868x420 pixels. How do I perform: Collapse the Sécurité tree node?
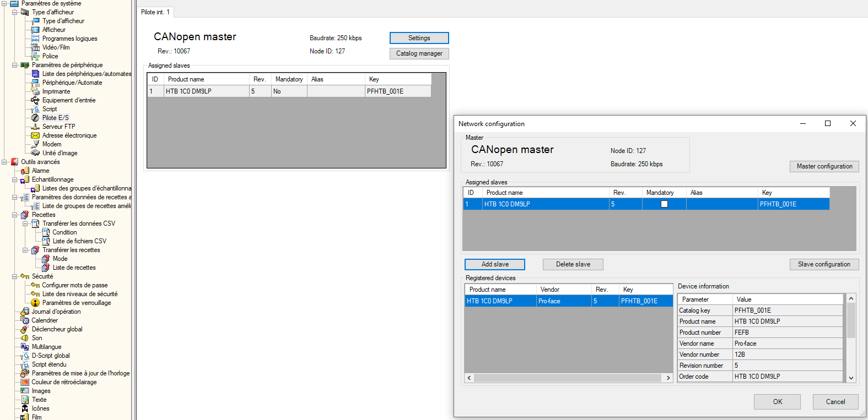pyautogui.click(x=15, y=276)
